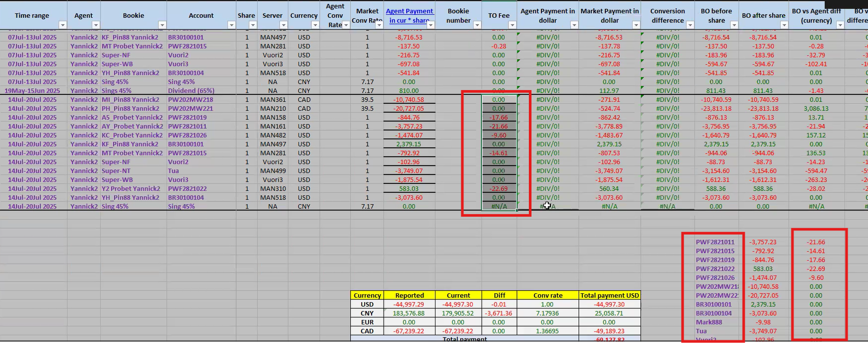Select the TO Fee cell showing -17.66
868x343 pixels.
pyautogui.click(x=499, y=117)
